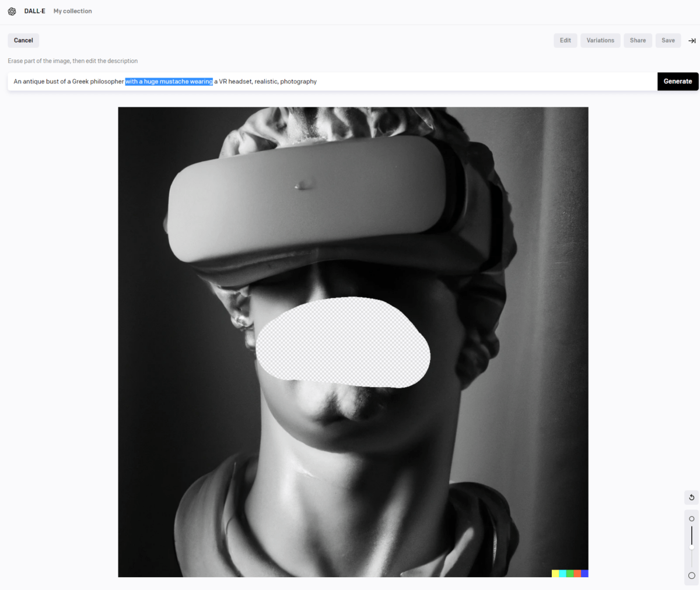700x590 pixels.
Task: Click the blue square in signature
Action: coord(584,574)
